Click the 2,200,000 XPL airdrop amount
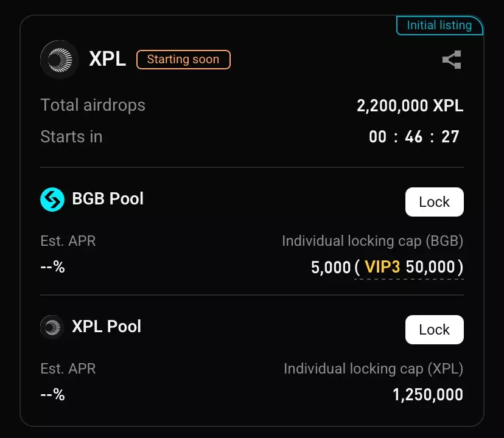Screen dimensions: 504x438 click(x=410, y=106)
